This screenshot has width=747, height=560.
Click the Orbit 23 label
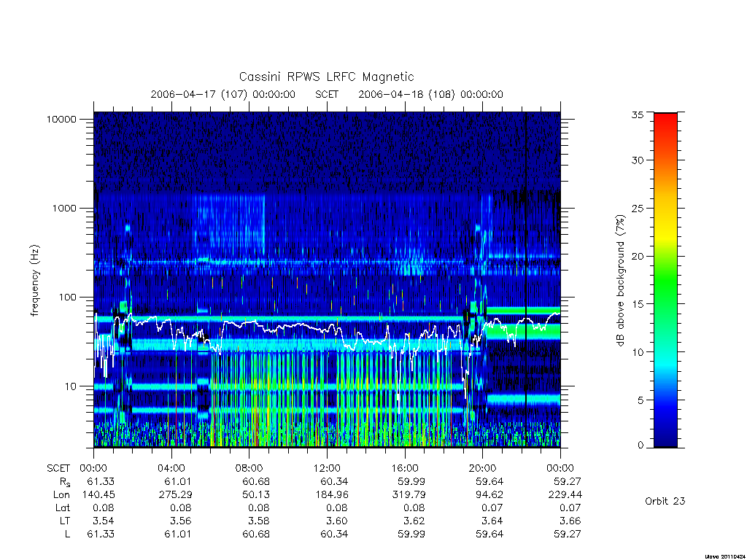665,501
